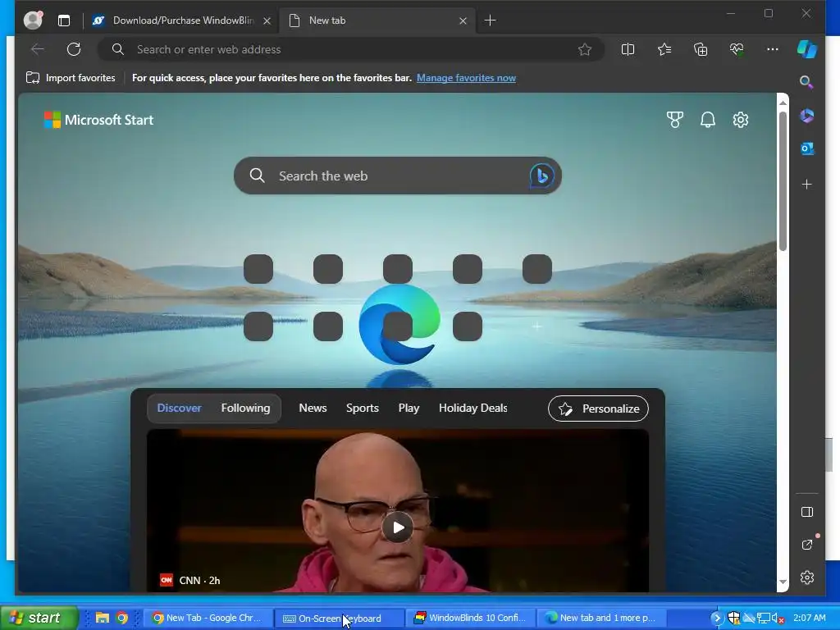Open Microsoft Rewards trophy icon
The width and height of the screenshot is (840, 630).
coord(675,120)
